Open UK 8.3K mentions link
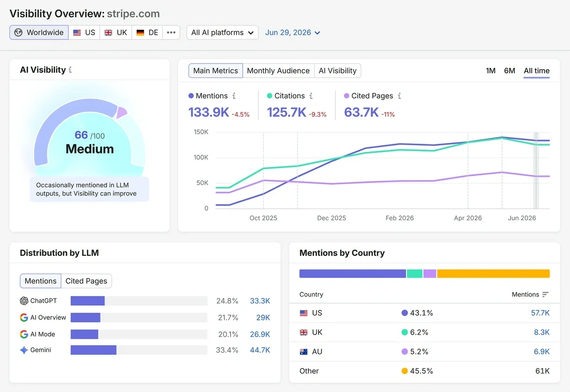This screenshot has width=570, height=392. click(x=542, y=333)
